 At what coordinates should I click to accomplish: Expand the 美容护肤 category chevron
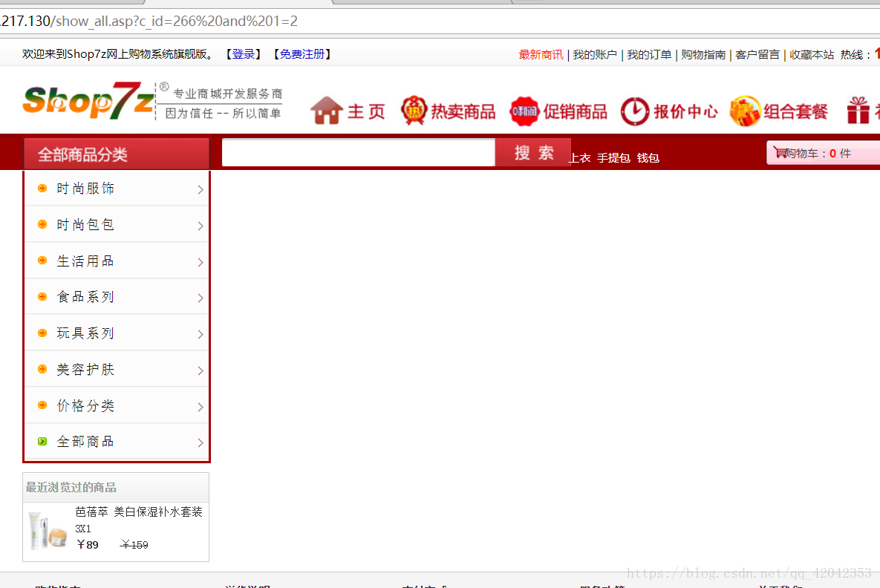(201, 370)
